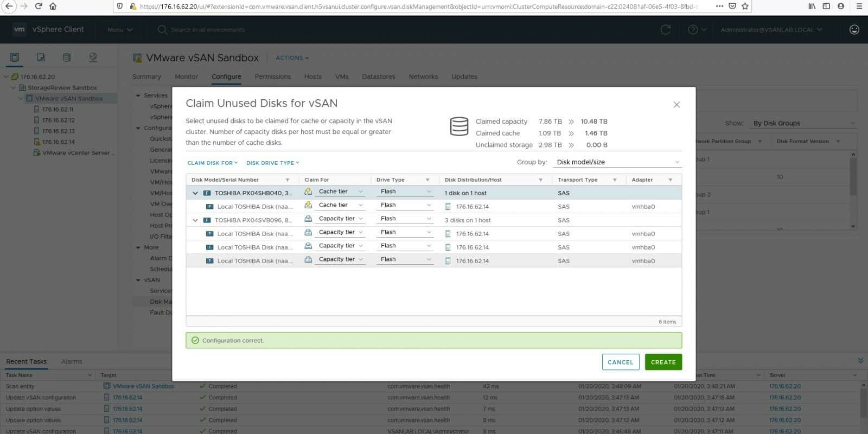This screenshot has width=868, height=434.
Task: Collapse the TOSHIBA PX04SVB096 disk group row
Action: pos(195,220)
